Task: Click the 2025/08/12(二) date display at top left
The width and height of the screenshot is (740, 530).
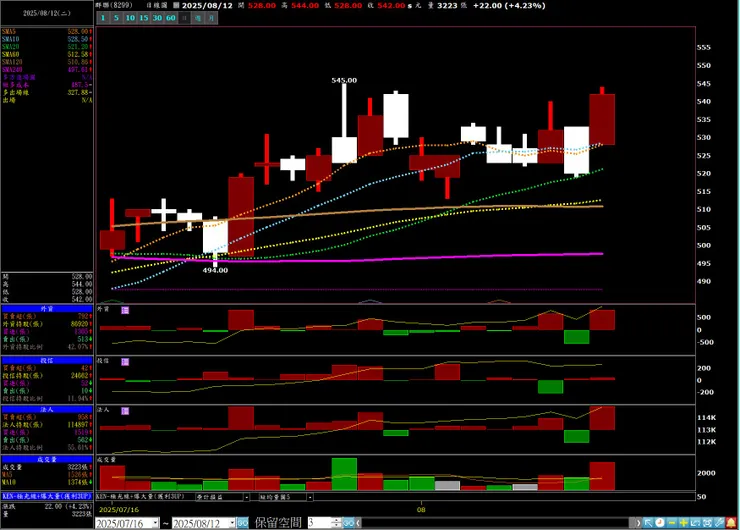Action: coord(47,13)
